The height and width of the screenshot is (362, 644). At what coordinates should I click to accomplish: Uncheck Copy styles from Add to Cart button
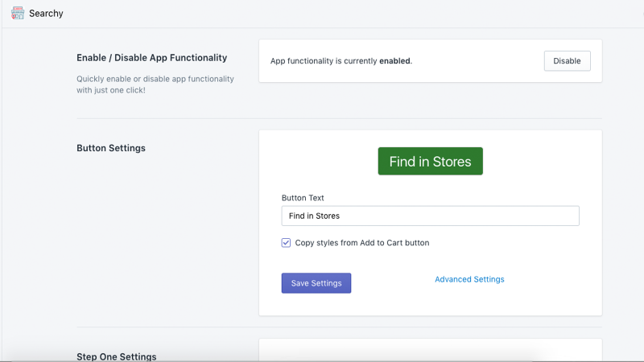pyautogui.click(x=286, y=243)
